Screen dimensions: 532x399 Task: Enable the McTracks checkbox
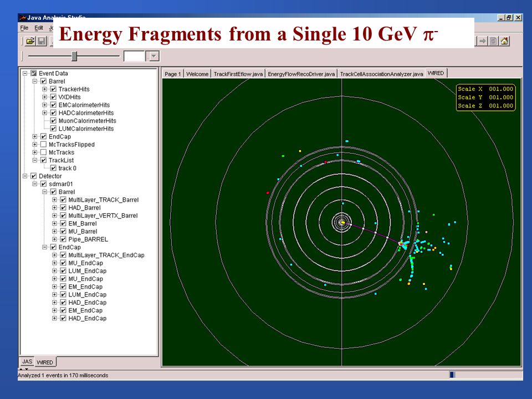43,152
